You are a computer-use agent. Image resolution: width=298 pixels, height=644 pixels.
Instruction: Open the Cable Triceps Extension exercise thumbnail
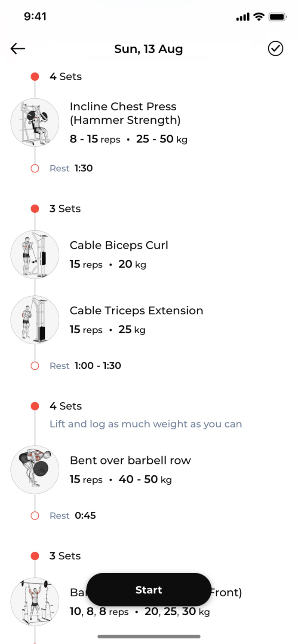(x=35, y=320)
